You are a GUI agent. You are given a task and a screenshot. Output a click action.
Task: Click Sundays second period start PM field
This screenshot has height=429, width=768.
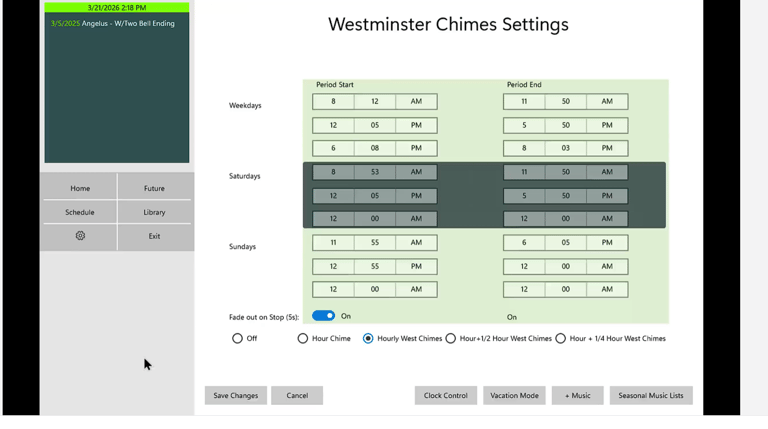coord(416,266)
